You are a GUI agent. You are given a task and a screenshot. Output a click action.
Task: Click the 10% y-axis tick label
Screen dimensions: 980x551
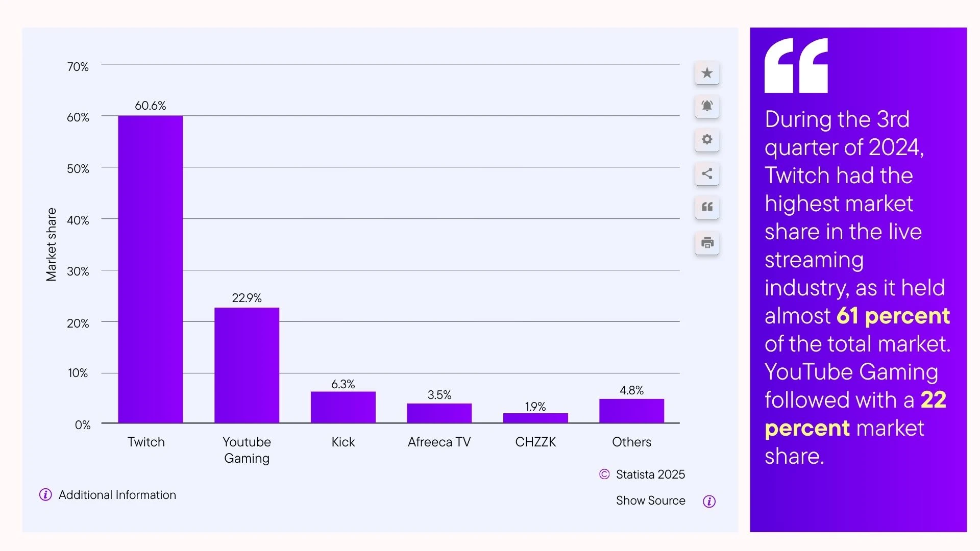78,373
